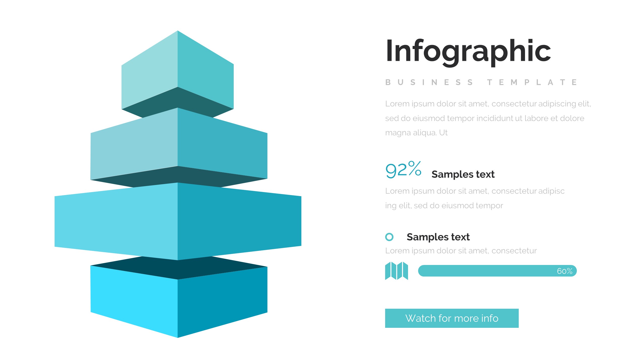
Task: Select the widest pyramid tier's left face
Action: (116, 221)
